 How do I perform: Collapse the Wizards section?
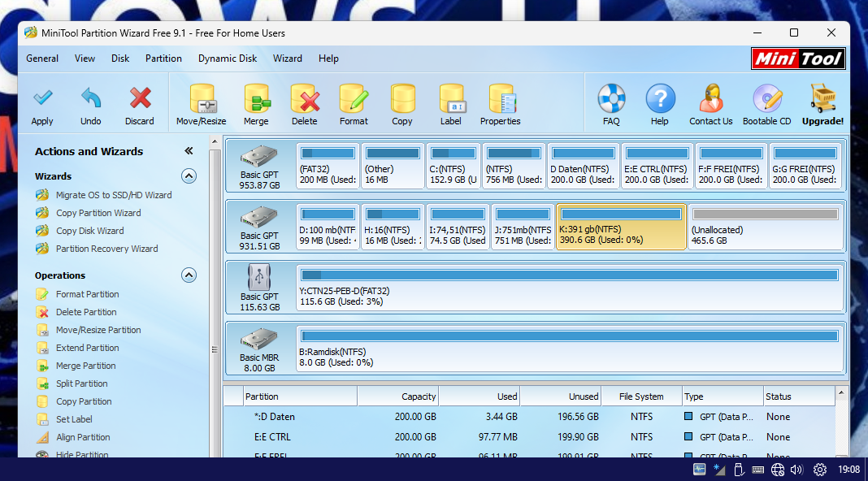pos(189,176)
